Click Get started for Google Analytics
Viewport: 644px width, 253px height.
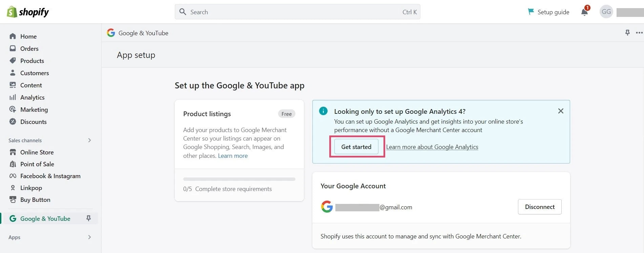click(356, 147)
